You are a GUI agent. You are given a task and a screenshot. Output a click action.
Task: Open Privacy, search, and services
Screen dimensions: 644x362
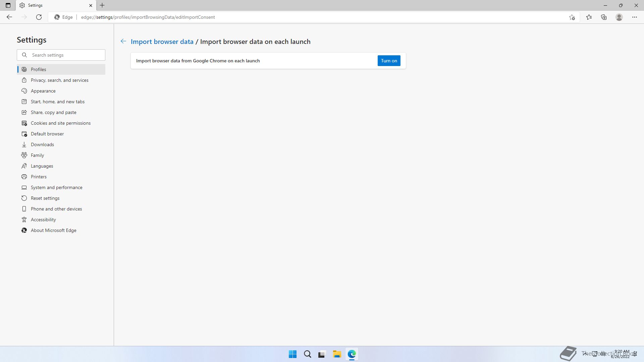pos(61,80)
